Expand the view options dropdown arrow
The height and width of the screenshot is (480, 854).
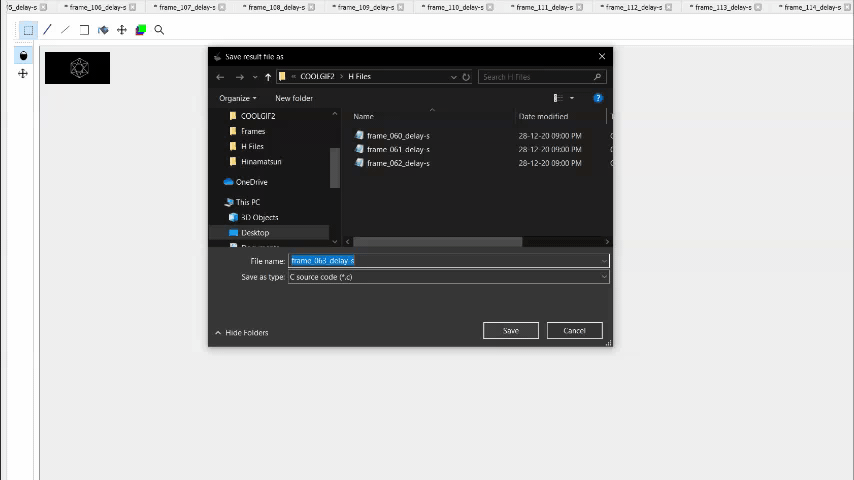click(x=572, y=98)
